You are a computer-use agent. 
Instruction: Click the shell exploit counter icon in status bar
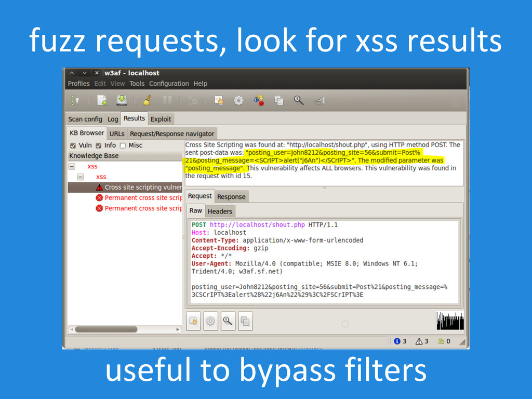tap(441, 341)
